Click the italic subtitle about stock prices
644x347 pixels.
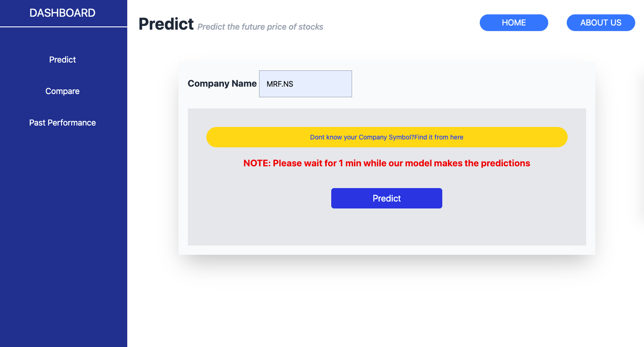pyautogui.click(x=260, y=26)
